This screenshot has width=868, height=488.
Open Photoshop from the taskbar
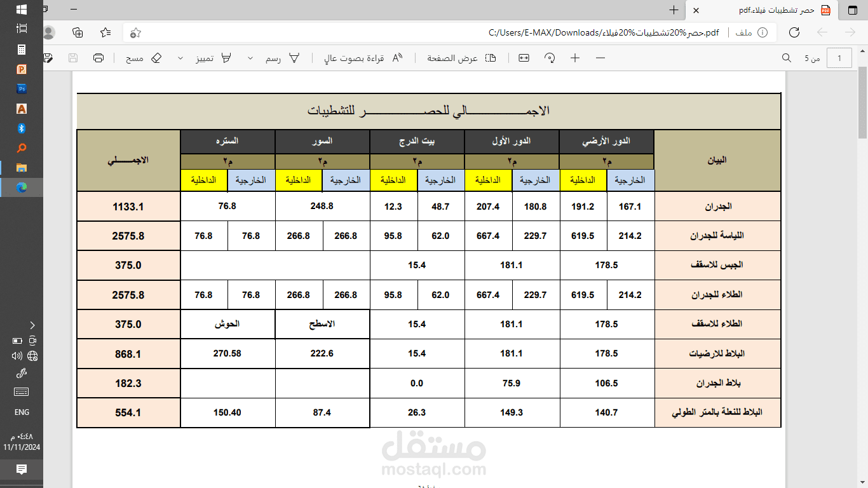22,89
